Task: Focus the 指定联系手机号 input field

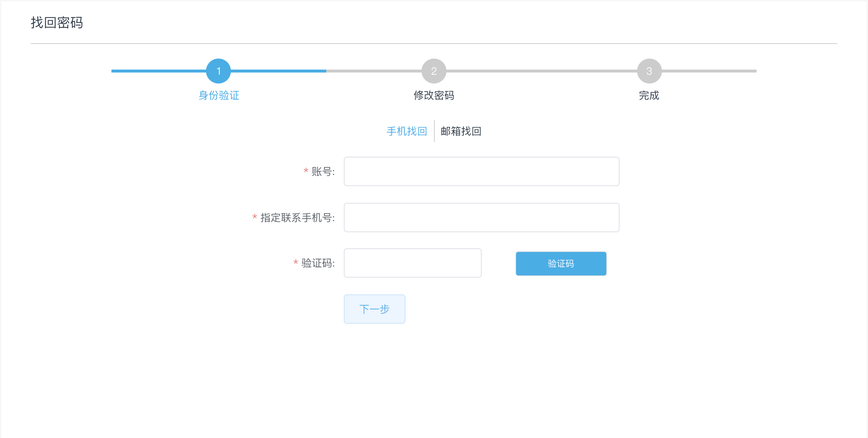Action: coord(481,218)
